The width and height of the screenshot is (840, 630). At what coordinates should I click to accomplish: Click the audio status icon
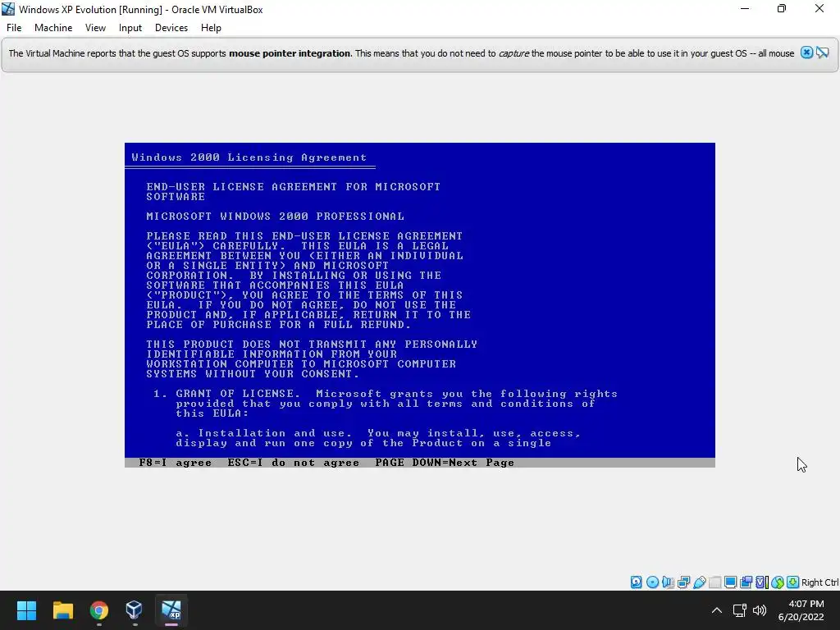click(x=668, y=582)
